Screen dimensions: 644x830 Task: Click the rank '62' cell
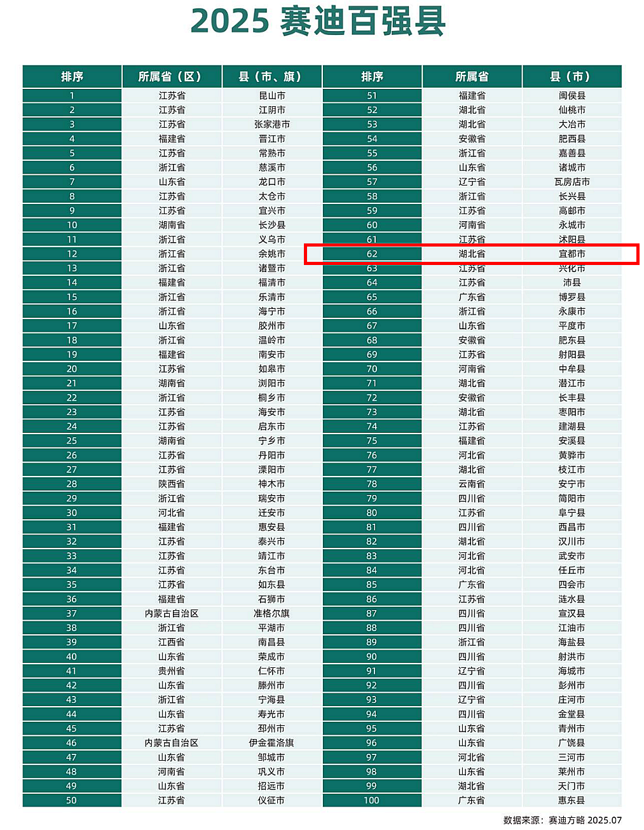point(372,254)
